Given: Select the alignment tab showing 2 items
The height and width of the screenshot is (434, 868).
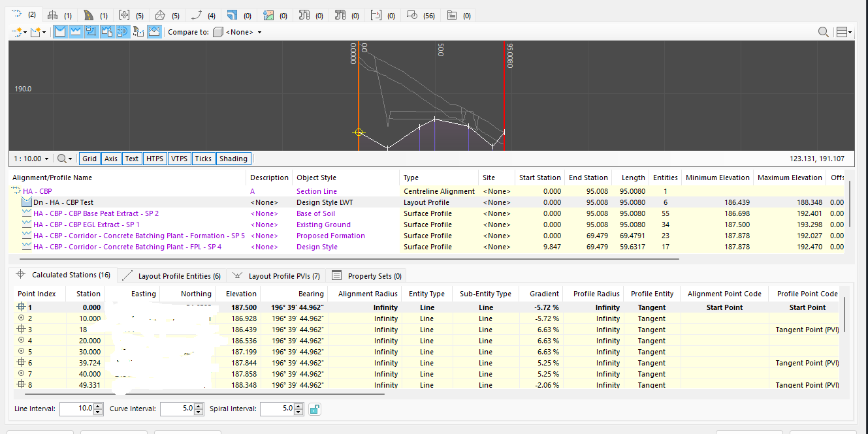Looking at the screenshot, I should [x=16, y=14].
